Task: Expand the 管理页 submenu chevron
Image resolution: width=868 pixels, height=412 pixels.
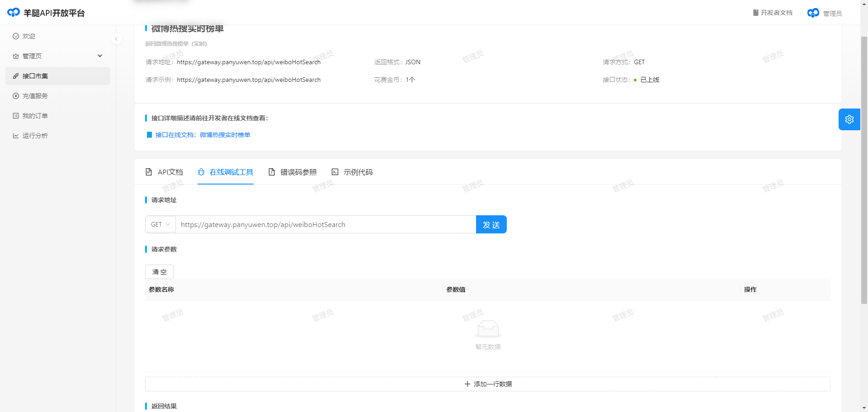Action: 100,56
